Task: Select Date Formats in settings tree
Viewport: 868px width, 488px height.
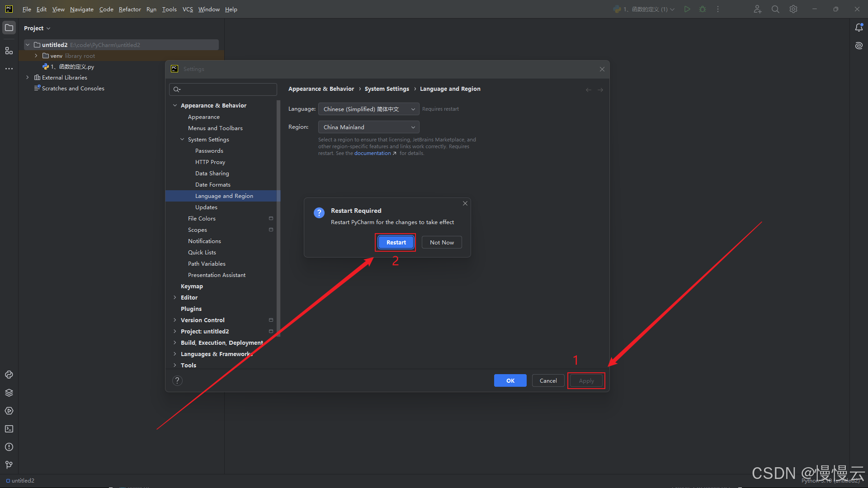Action: 212,184
